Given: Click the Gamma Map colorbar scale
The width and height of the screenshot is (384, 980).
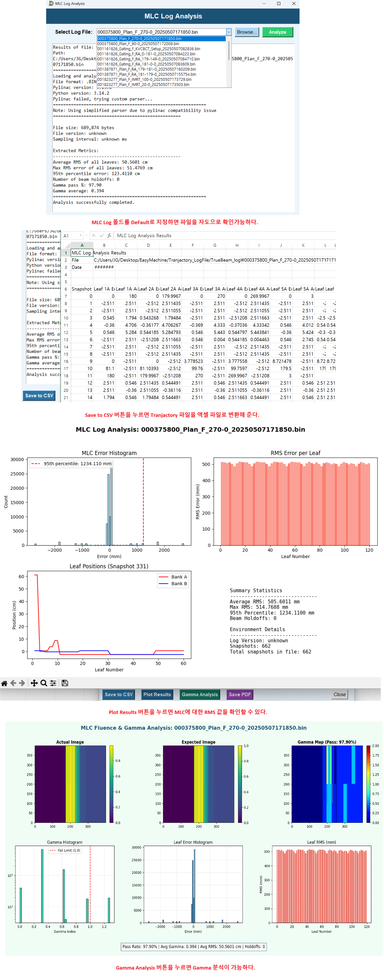Looking at the screenshot, I should pos(368,784).
